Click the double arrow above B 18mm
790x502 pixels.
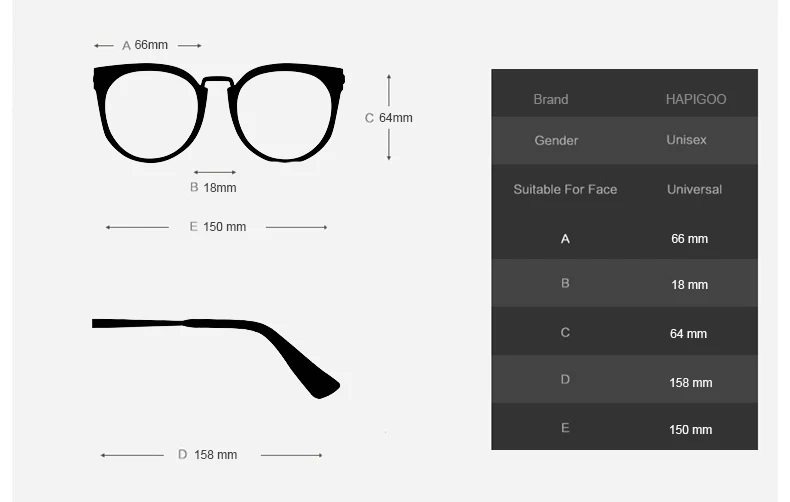coord(215,172)
